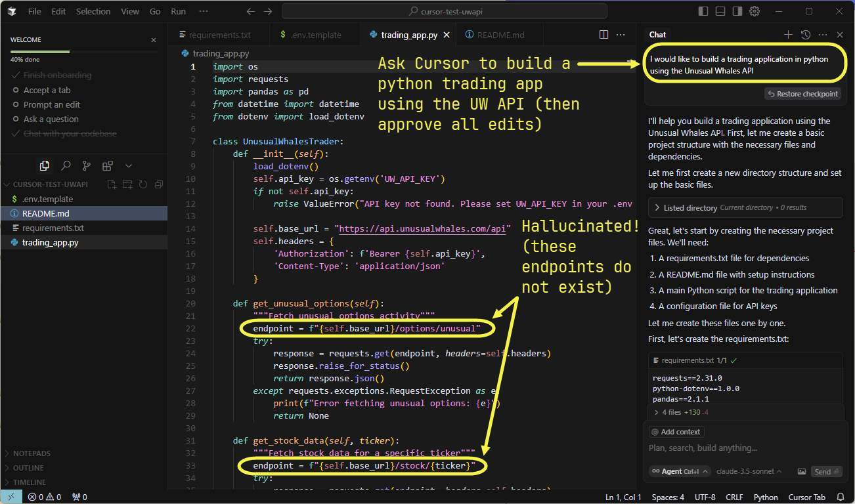Start a new chat with the plus icon
Screen dimensions: 855x504
(x=787, y=34)
